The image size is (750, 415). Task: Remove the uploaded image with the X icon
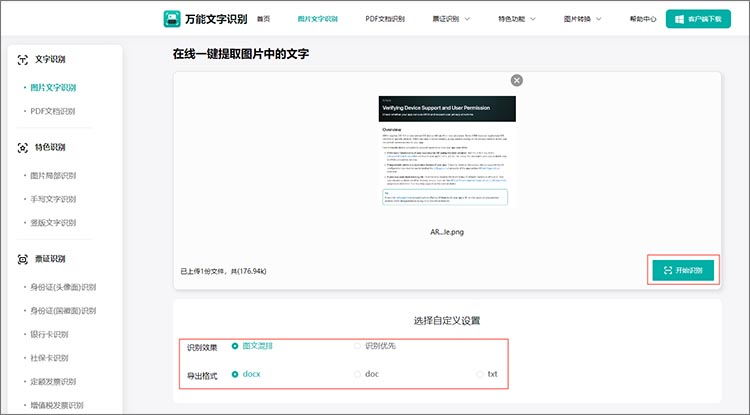(x=517, y=80)
